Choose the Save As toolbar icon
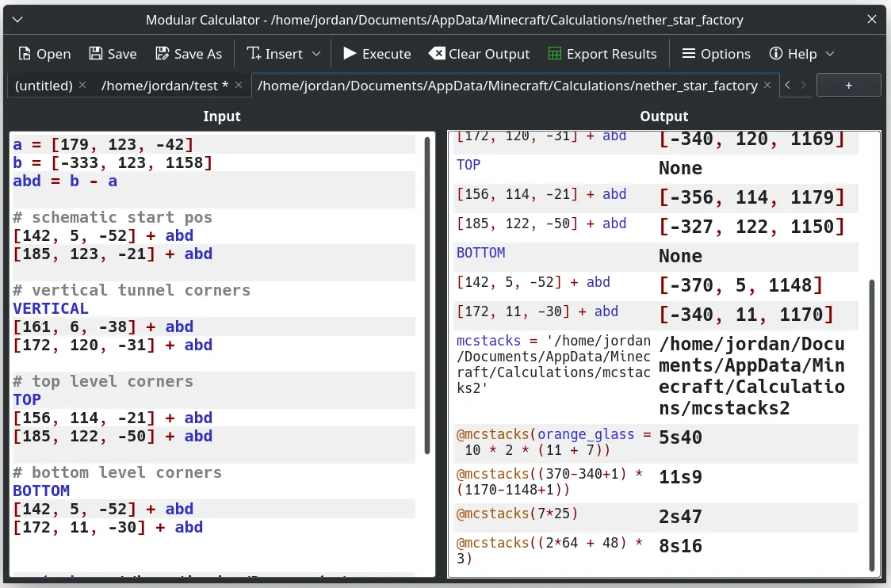The width and height of the screenshot is (891, 588). pyautogui.click(x=163, y=54)
